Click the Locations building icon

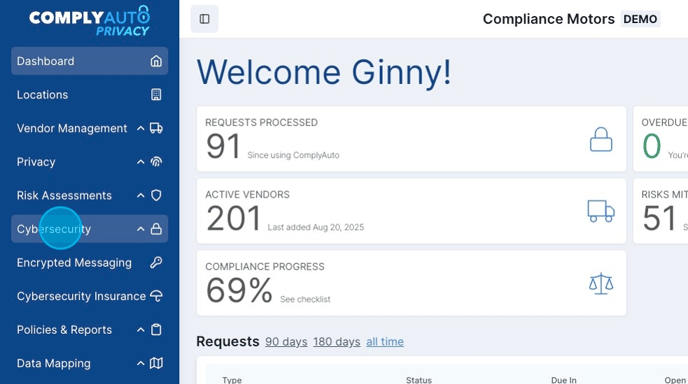(x=156, y=94)
